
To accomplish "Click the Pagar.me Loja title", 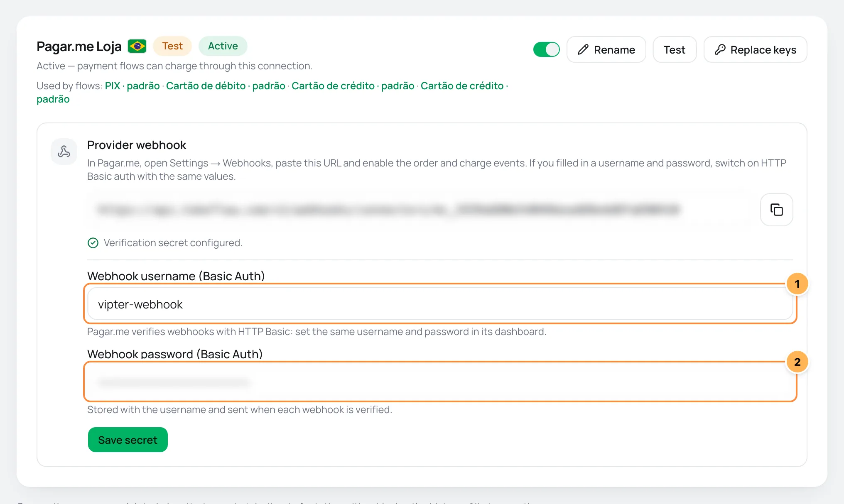I will pyautogui.click(x=79, y=46).
